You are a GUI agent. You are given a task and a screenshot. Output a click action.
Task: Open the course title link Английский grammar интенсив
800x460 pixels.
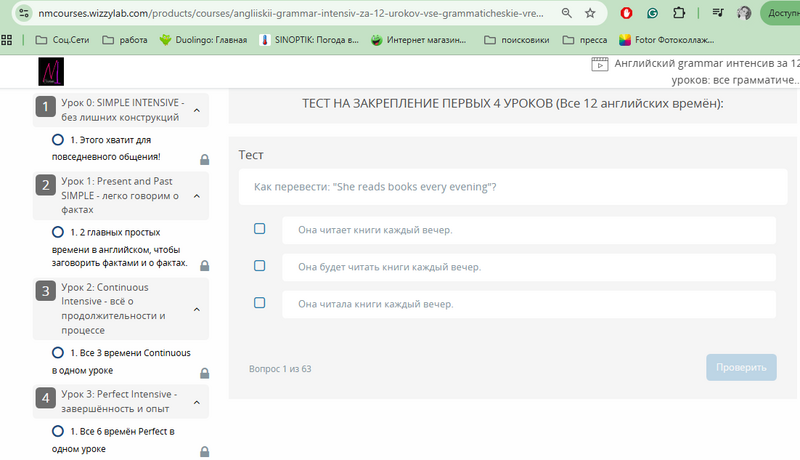coord(707,71)
